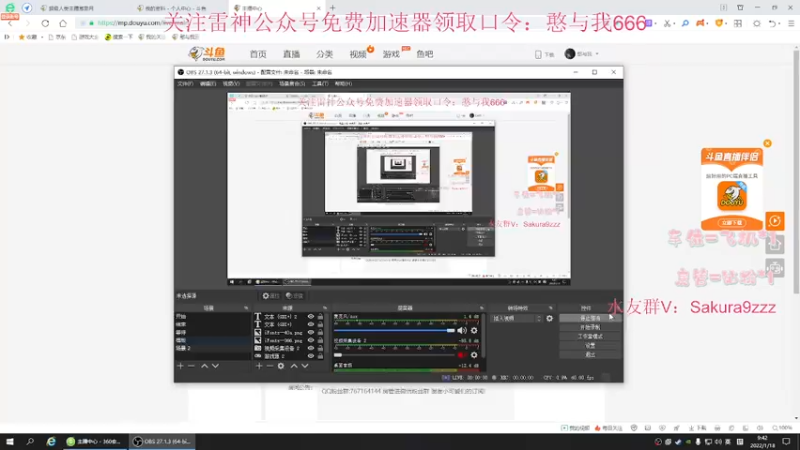Toggle visibility of fourth source png image
This screenshot has width=800, height=450.
pyautogui.click(x=311, y=340)
